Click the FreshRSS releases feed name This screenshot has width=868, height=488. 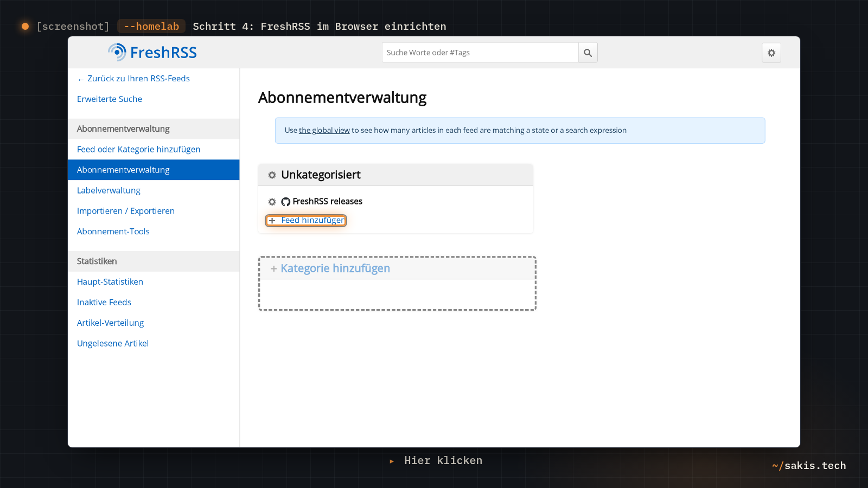click(328, 201)
